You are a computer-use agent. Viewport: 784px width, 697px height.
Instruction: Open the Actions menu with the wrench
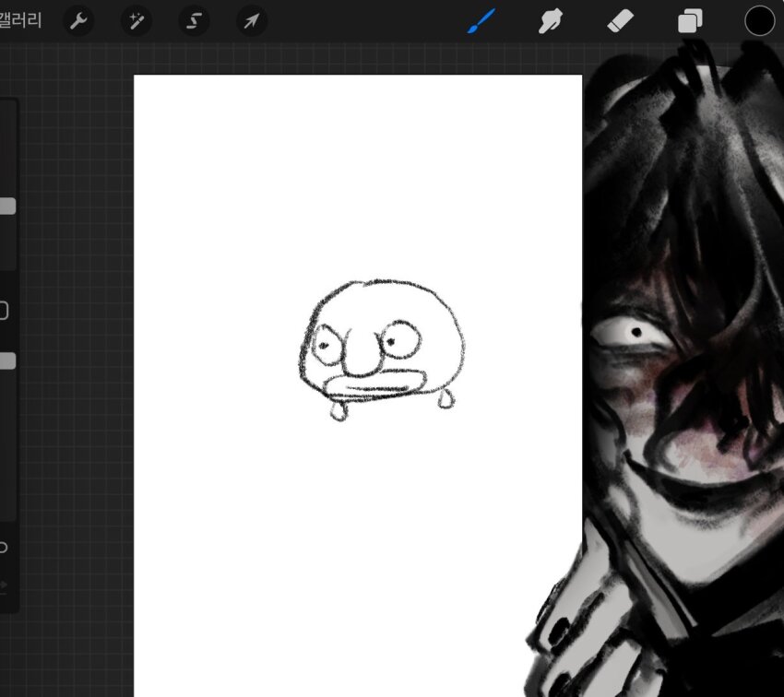78,20
